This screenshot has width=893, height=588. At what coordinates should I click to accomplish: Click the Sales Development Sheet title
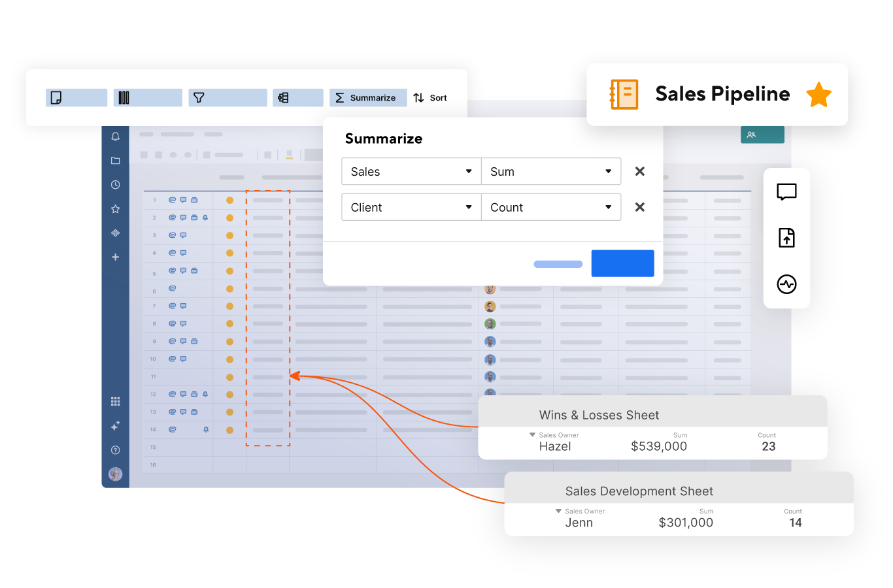pyautogui.click(x=639, y=491)
